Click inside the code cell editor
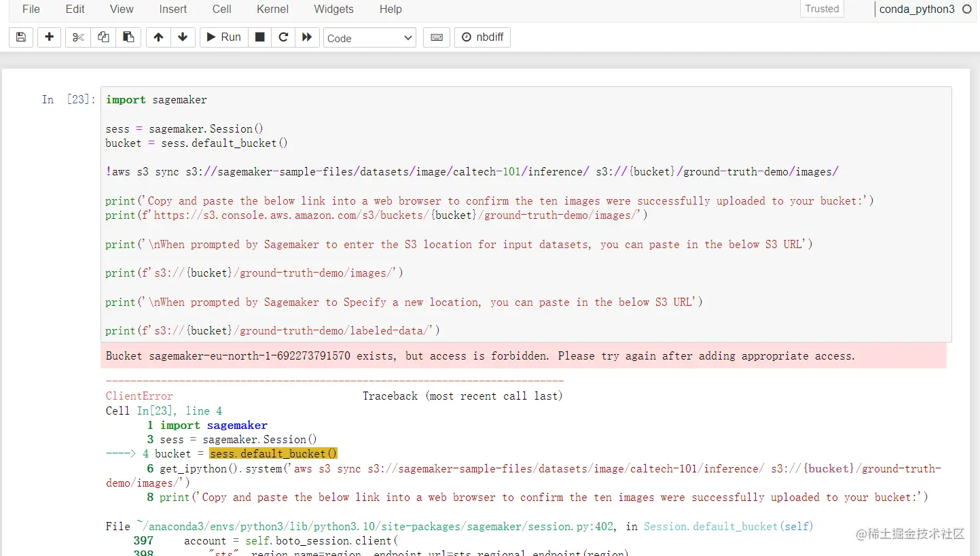 pos(526,215)
